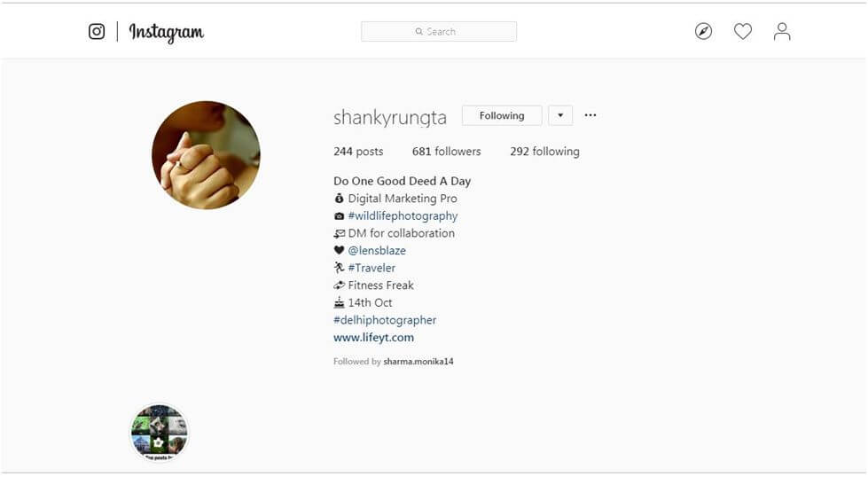Open activity feed via heart icon

[x=743, y=32]
